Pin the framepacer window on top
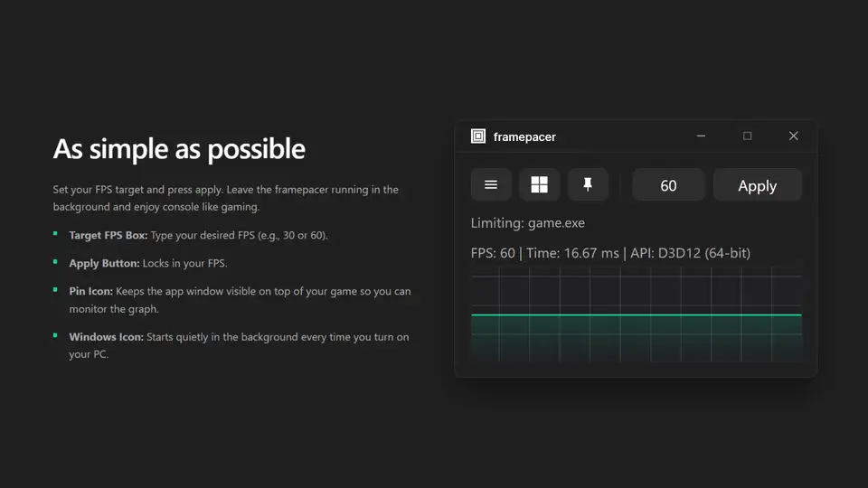 click(x=588, y=184)
